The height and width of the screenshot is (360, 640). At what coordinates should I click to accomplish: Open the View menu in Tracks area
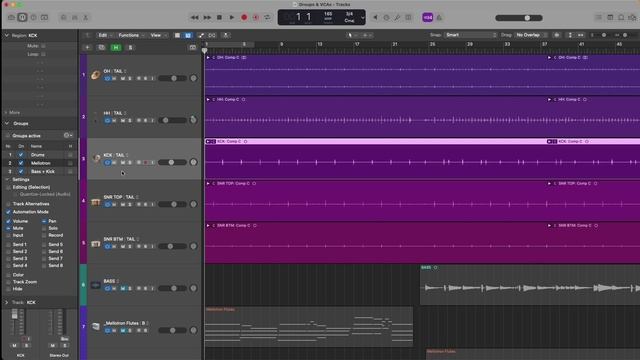coord(158,36)
